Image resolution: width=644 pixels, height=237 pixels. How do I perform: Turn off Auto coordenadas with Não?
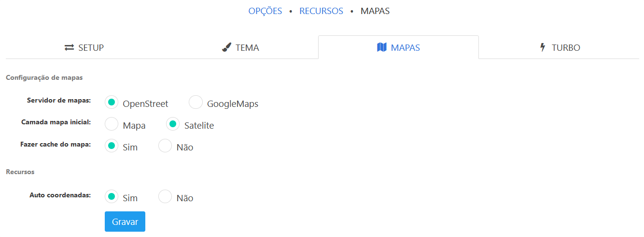(x=166, y=197)
